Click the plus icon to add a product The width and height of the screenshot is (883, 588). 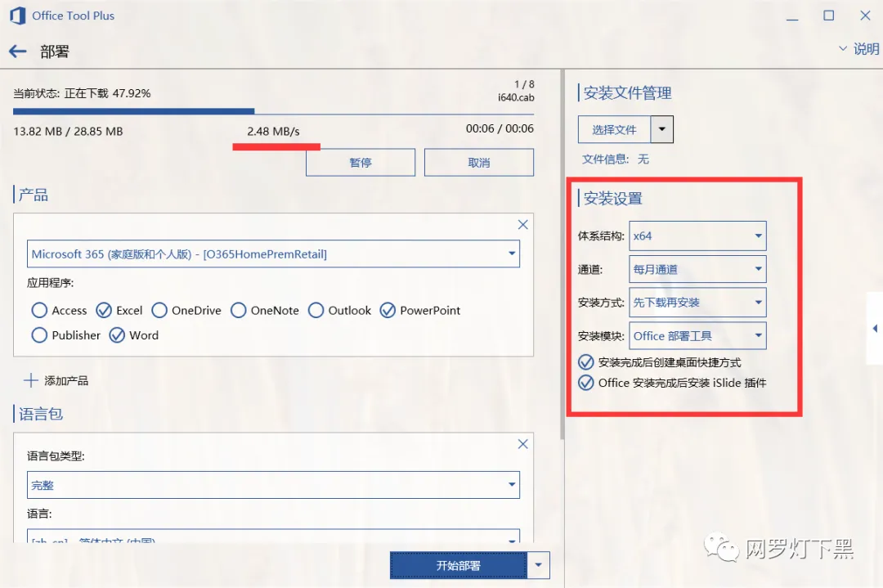coord(30,381)
